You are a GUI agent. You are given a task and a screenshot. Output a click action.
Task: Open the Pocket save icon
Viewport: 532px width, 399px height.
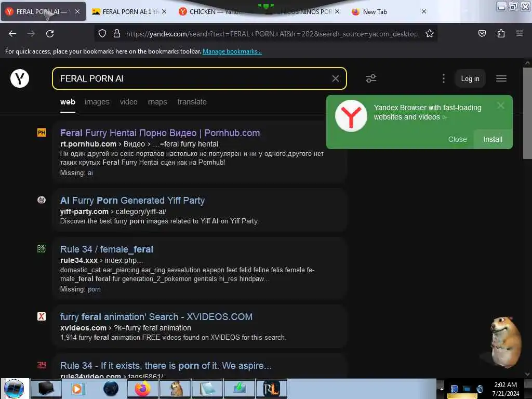click(x=482, y=34)
